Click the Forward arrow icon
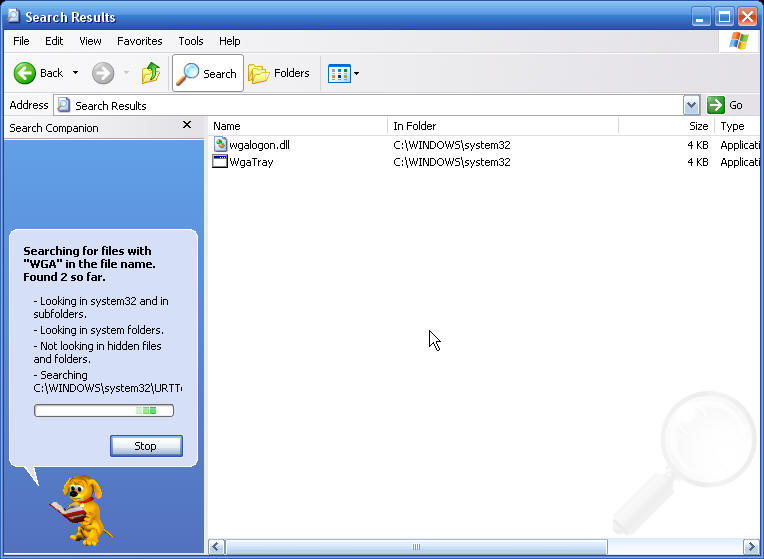Screen dimensions: 764x559 (x=103, y=73)
